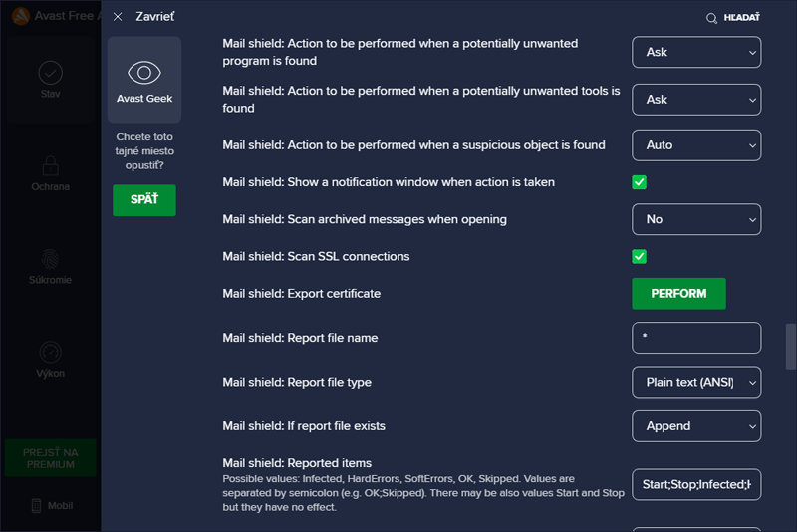Open the Stav checkmark icon in the sidebar
Viewport: 797px width, 532px height.
[x=51, y=73]
